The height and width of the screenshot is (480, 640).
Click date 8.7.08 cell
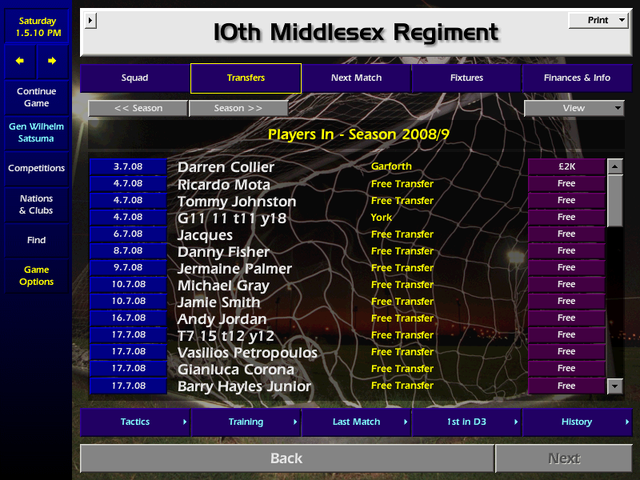[128, 251]
